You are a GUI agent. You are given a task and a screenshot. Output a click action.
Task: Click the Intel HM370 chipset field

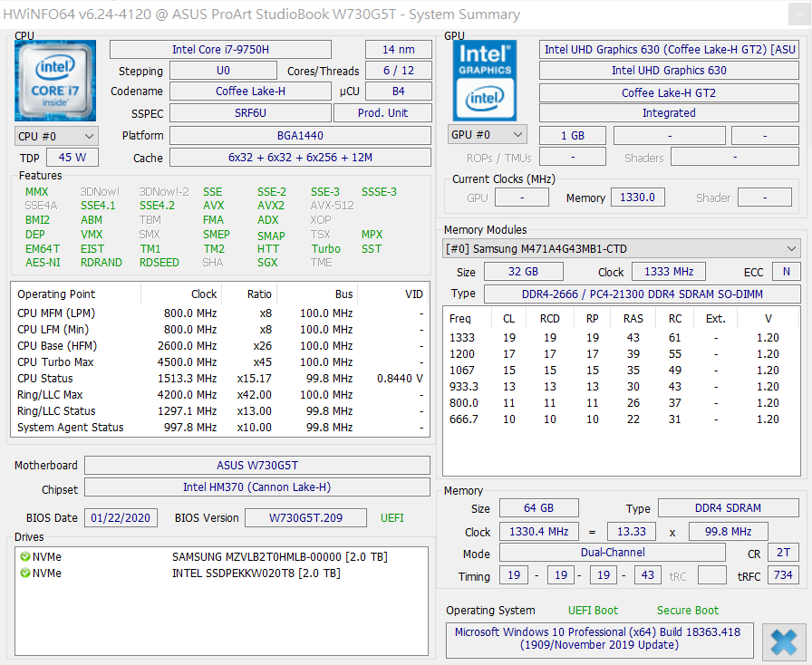tap(257, 487)
